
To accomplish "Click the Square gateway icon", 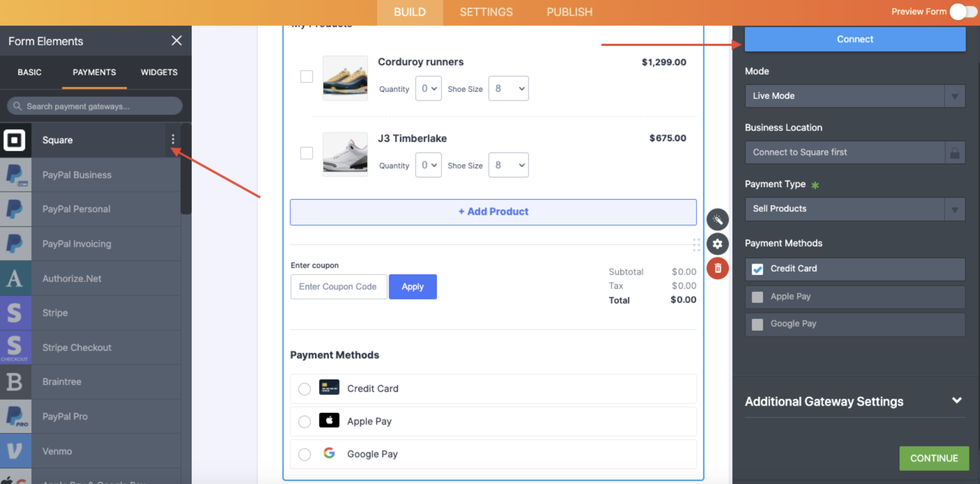I will pos(15,140).
